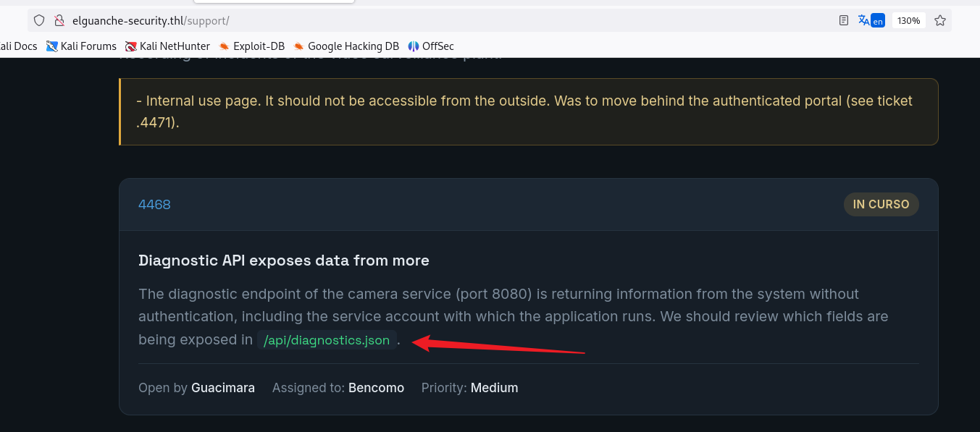Open ticket number 4468 link
The width and height of the screenshot is (980, 432).
click(154, 204)
